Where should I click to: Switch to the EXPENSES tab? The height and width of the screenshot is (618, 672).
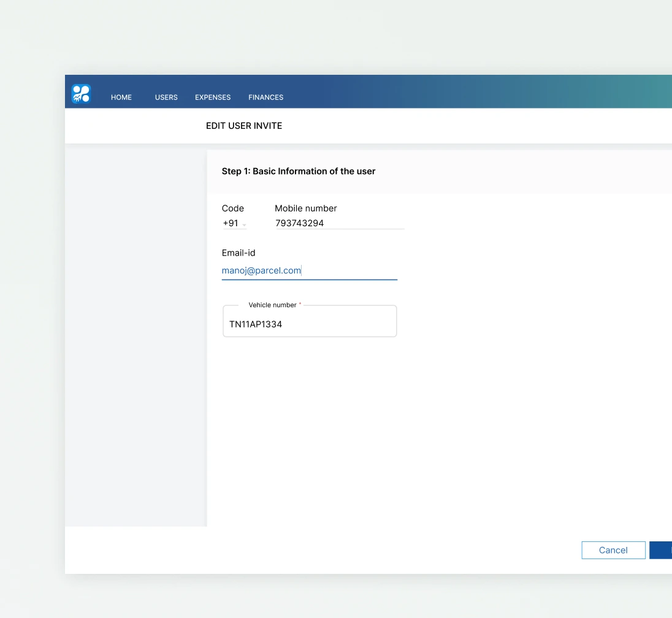point(213,97)
